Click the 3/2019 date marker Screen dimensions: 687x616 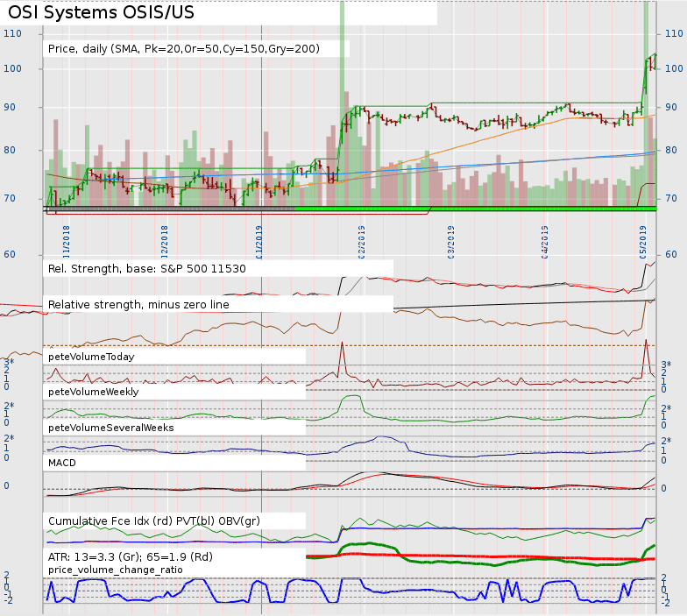point(450,242)
